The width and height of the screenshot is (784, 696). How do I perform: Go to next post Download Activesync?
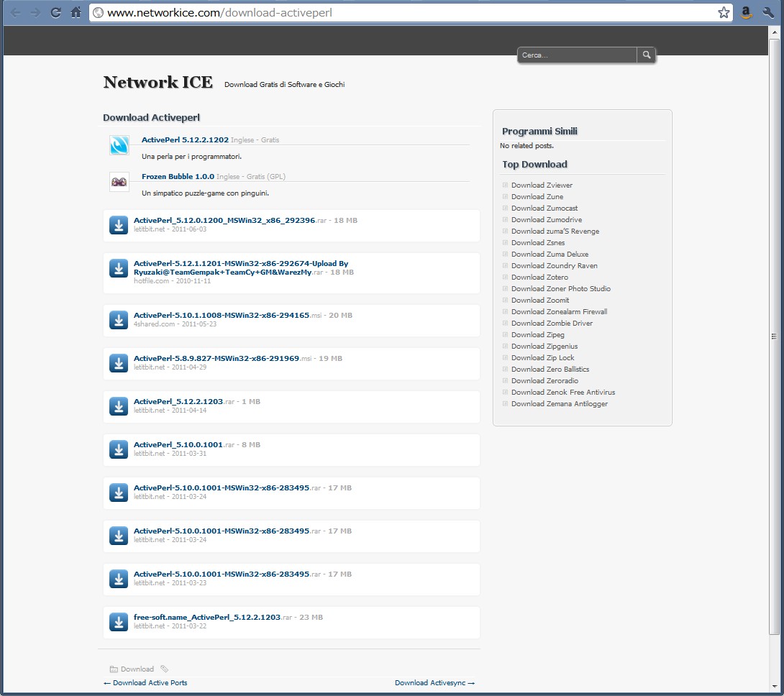tap(434, 683)
